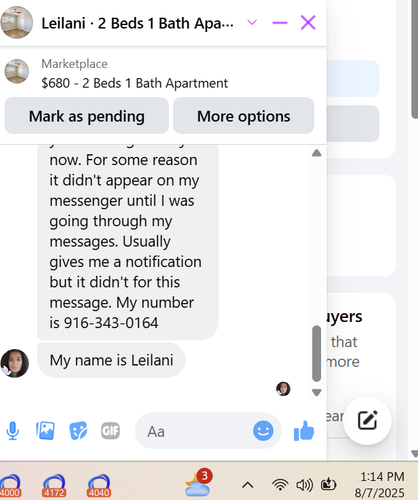Image resolution: width=418 pixels, height=500 pixels.
Task: Open the sticker picker icon
Action: click(x=78, y=431)
